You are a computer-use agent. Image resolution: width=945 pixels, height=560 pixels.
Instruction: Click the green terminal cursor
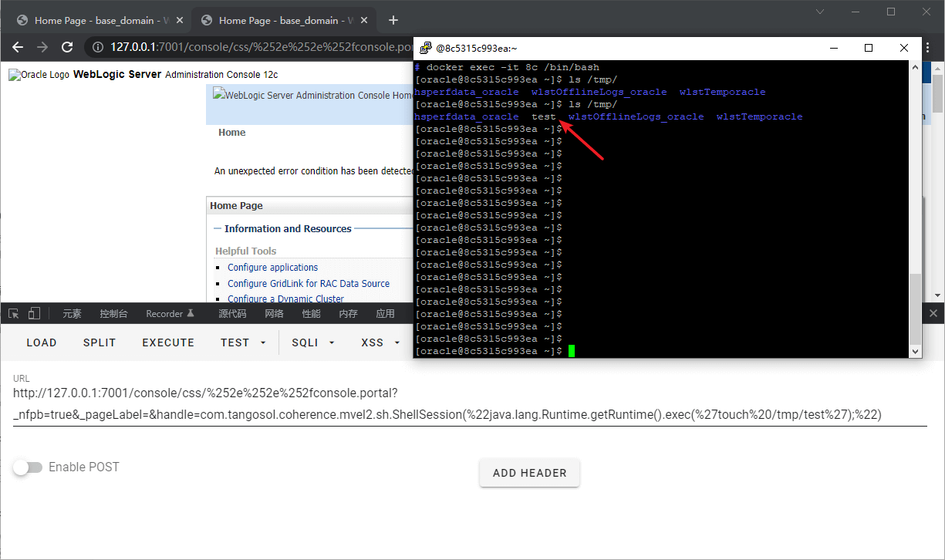tap(572, 351)
